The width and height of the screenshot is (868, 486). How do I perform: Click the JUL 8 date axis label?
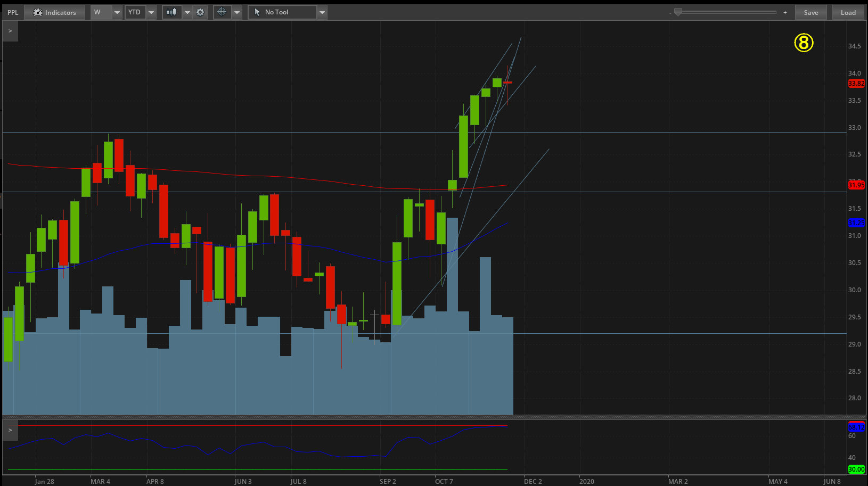click(x=298, y=481)
